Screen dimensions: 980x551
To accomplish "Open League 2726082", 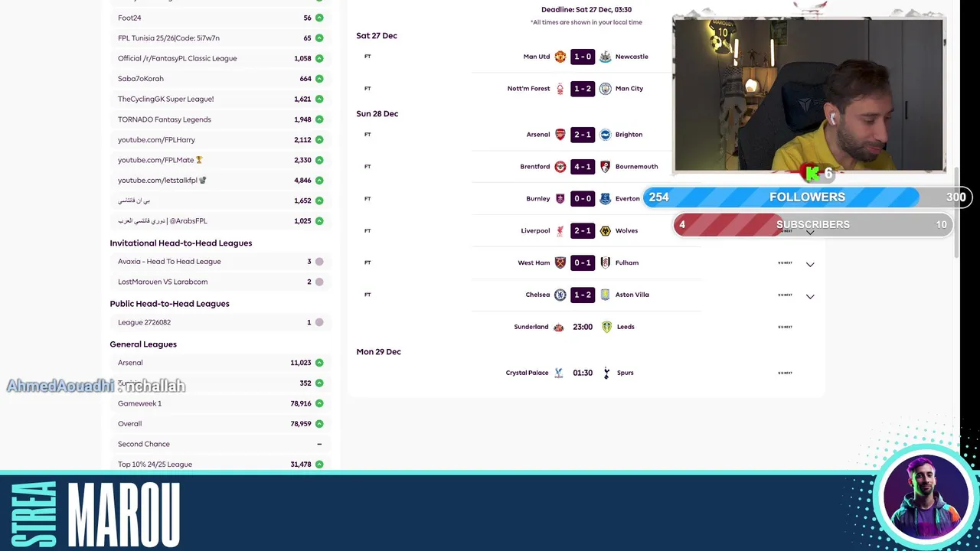I will coord(144,322).
